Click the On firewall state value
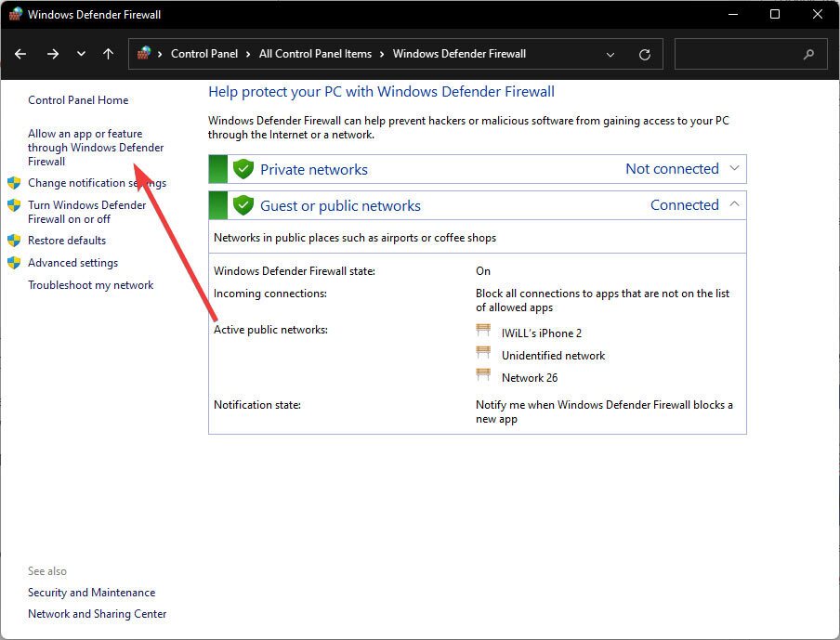Image resolution: width=840 pixels, height=640 pixels. (483, 271)
